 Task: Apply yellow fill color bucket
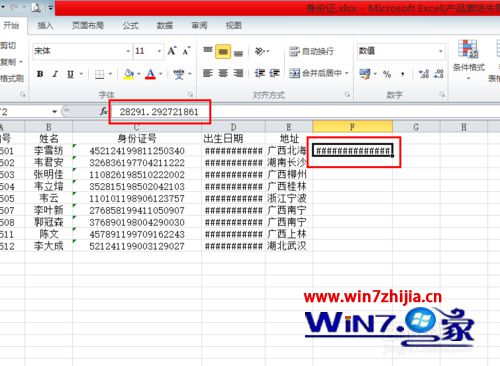pos(129,74)
